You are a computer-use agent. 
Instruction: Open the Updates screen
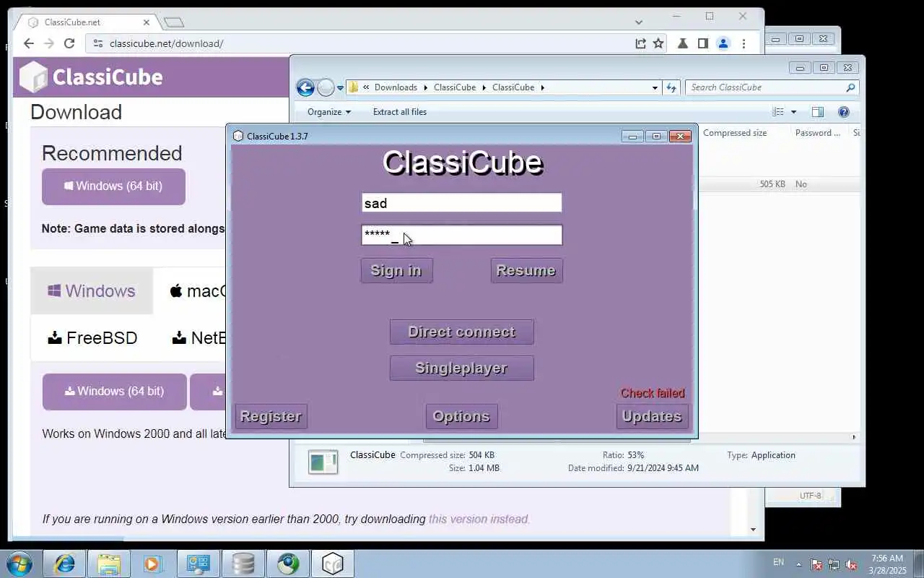tap(652, 416)
